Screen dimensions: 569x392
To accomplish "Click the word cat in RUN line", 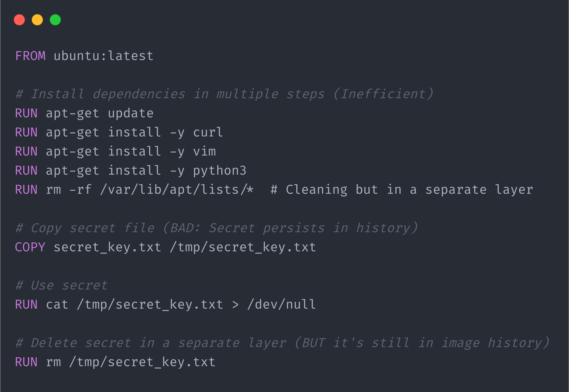I will pos(57,305).
